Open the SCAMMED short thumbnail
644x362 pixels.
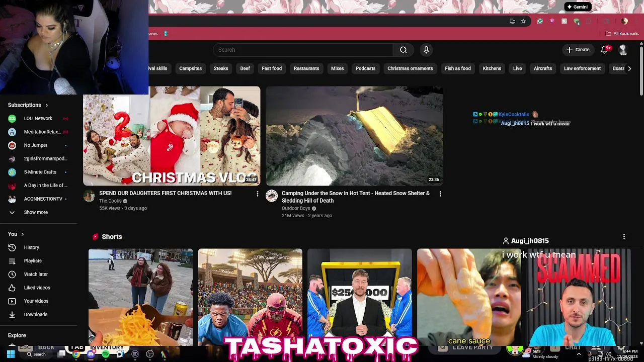pyautogui.click(x=578, y=297)
